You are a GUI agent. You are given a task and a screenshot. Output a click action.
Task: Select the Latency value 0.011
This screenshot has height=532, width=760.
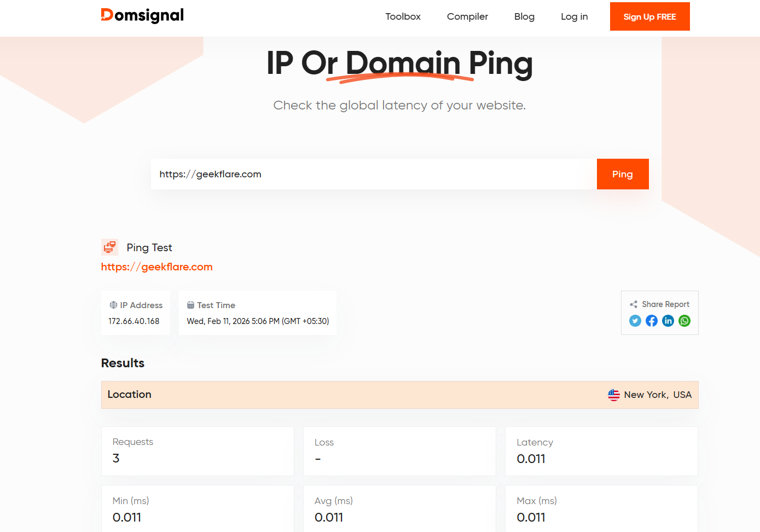pyautogui.click(x=531, y=459)
